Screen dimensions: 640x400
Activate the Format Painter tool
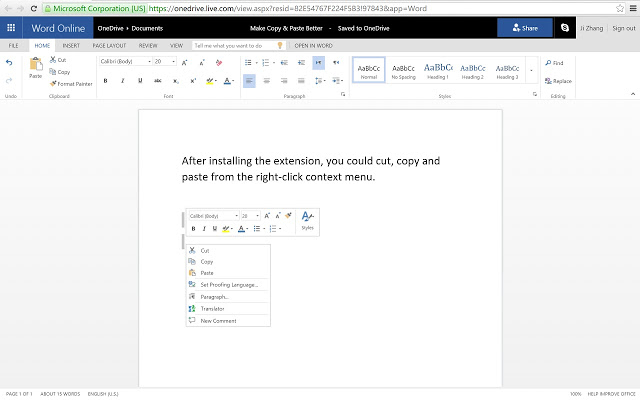coord(71,84)
